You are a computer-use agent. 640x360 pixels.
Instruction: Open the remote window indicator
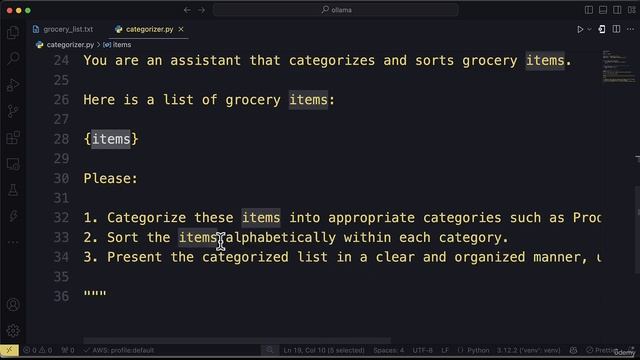9,350
